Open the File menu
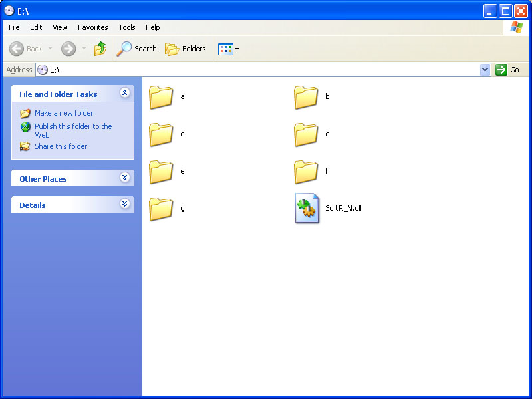This screenshot has width=532, height=399. [x=14, y=27]
